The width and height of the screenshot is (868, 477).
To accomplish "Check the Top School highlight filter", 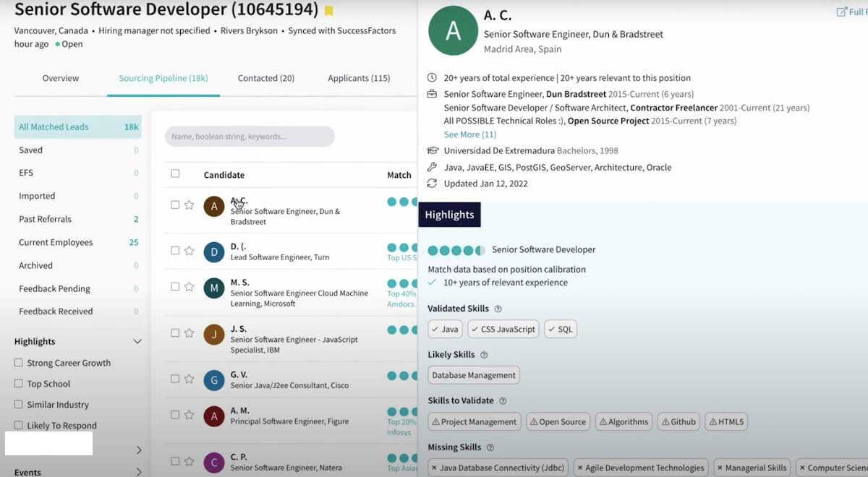I will click(19, 384).
